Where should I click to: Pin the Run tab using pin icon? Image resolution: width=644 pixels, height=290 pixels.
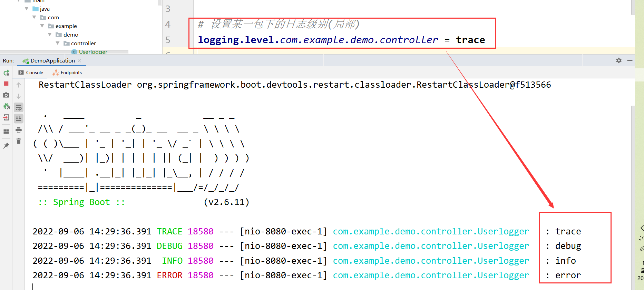coord(6,146)
